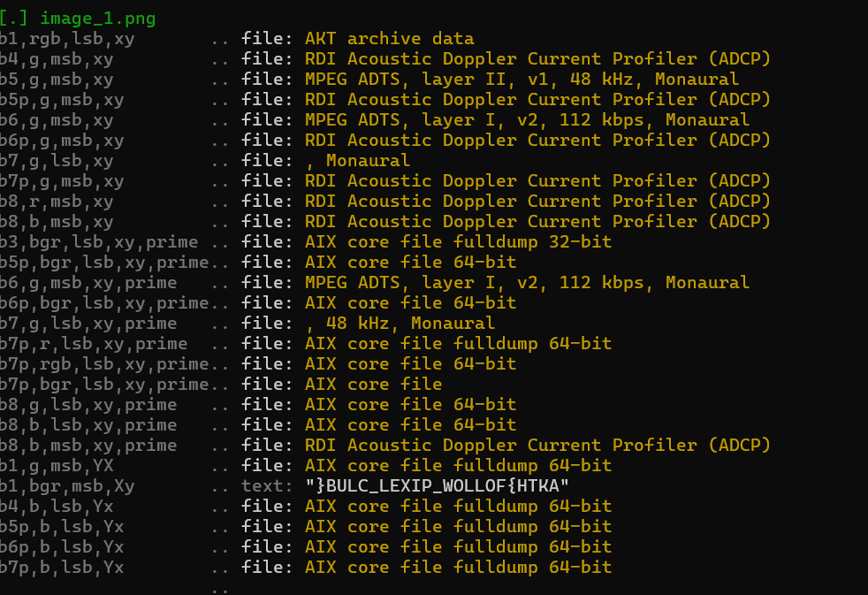Click the AKT archive data result

[389, 38]
